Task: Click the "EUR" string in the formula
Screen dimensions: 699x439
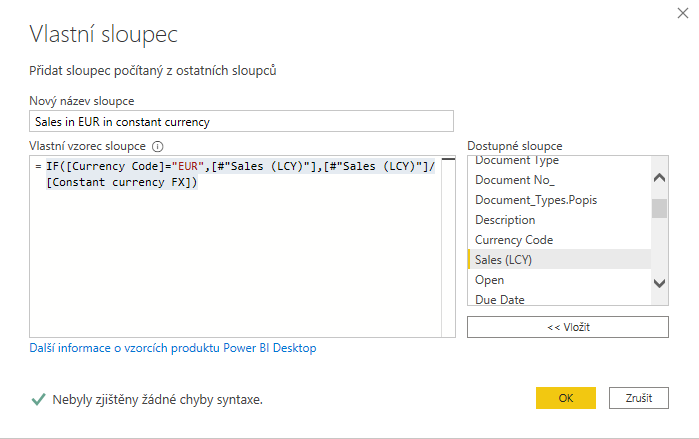Action: (188, 166)
